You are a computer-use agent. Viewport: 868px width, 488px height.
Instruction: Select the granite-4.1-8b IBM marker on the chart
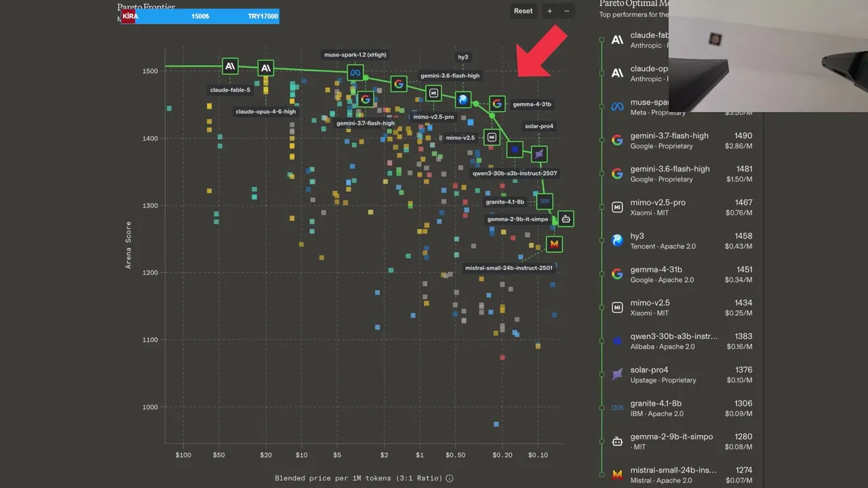[545, 201]
